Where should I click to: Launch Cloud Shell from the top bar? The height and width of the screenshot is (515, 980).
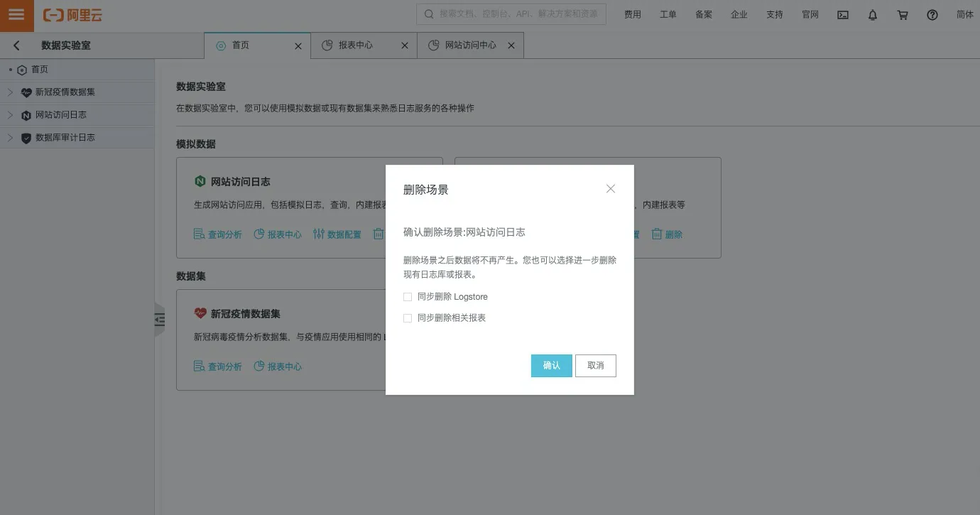pyautogui.click(x=843, y=15)
